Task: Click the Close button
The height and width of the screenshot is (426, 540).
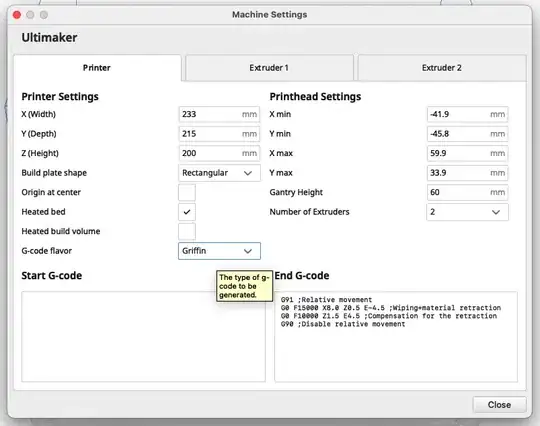Action: pos(499,405)
